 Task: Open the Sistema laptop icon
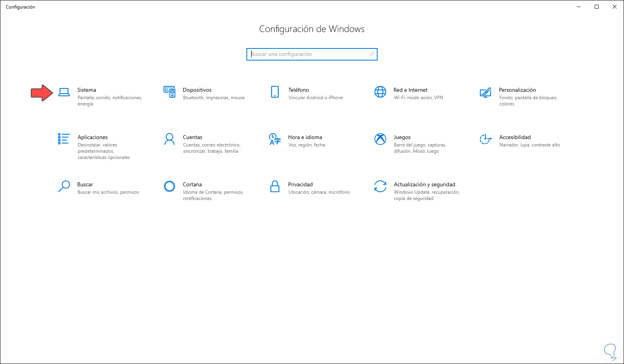64,92
